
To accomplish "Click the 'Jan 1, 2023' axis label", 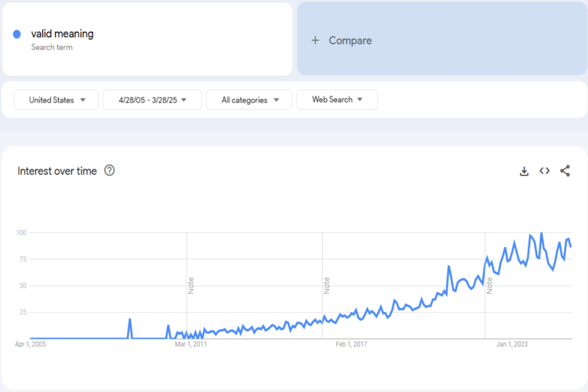I will pyautogui.click(x=512, y=344).
